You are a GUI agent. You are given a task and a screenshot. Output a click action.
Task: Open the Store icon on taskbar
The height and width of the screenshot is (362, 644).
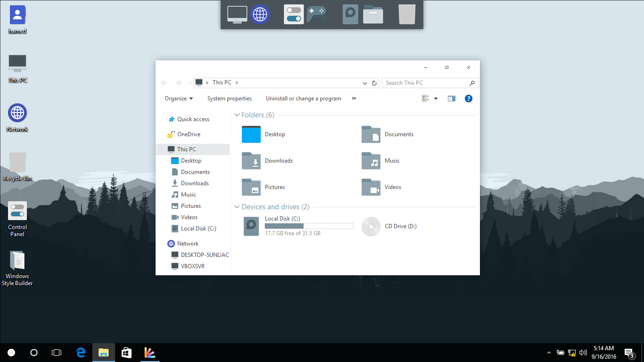126,353
